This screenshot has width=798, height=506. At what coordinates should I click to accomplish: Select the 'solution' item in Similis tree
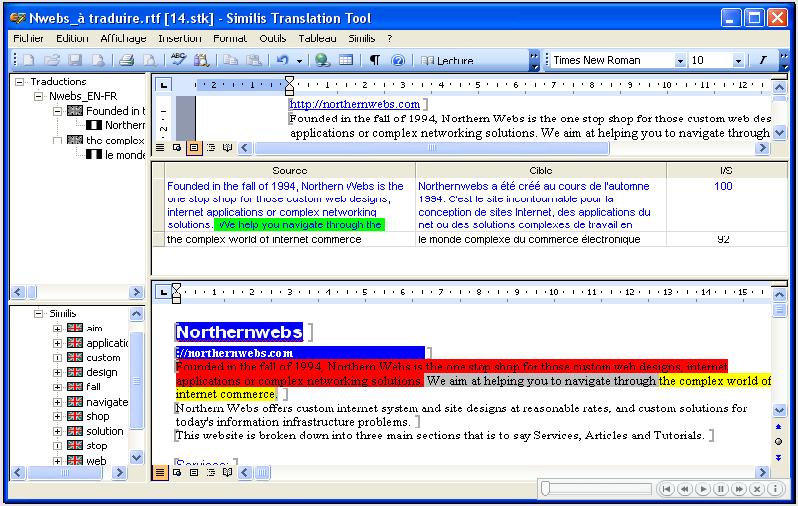[104, 431]
